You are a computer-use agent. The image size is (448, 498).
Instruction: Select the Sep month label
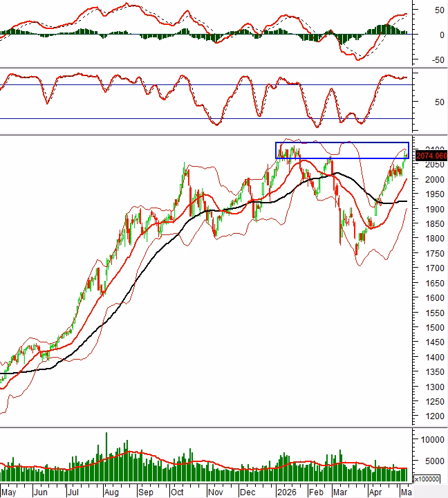(145, 492)
